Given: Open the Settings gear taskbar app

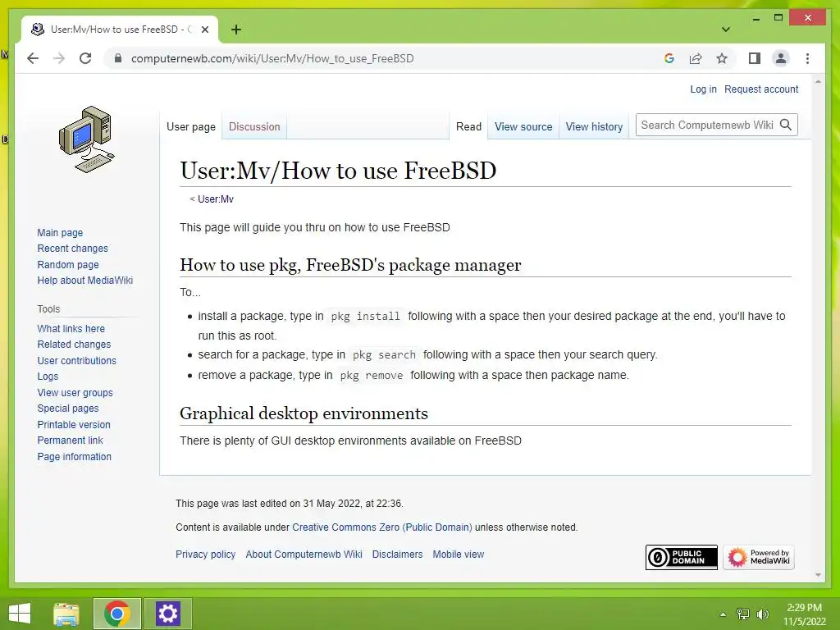Looking at the screenshot, I should (167, 614).
